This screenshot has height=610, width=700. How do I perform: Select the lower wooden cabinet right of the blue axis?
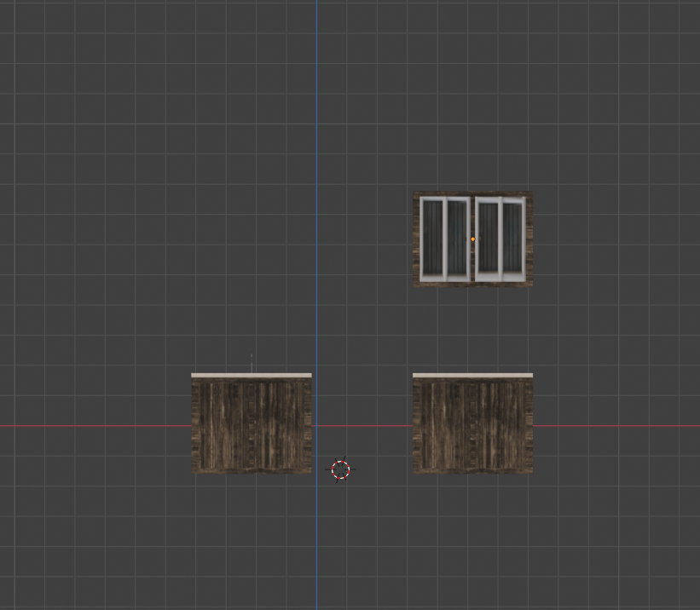click(x=472, y=423)
